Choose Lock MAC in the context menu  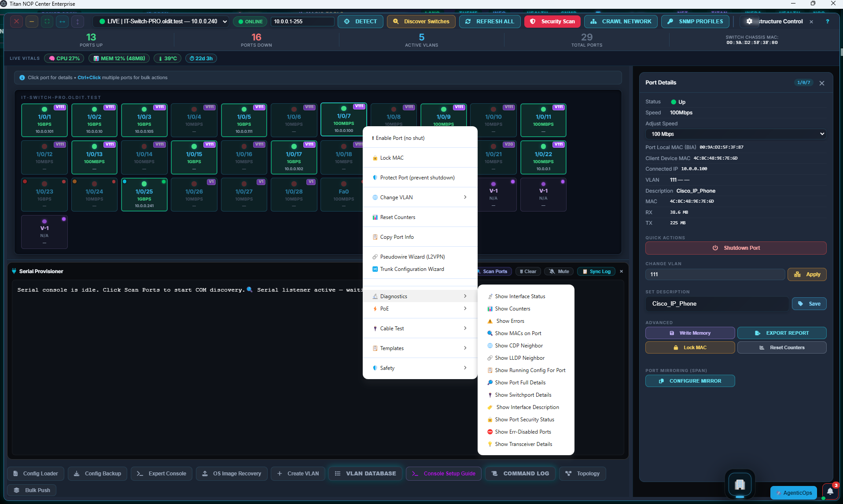(420, 158)
